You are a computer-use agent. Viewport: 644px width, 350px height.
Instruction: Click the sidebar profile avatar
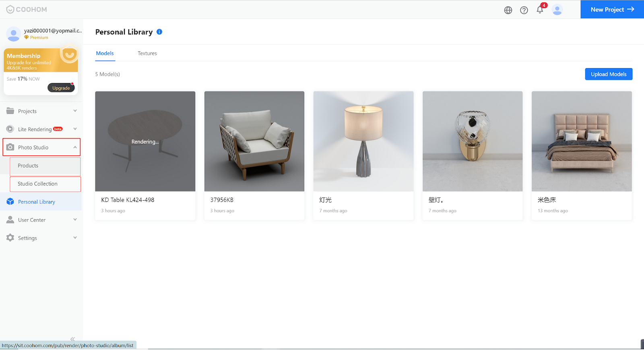[x=13, y=34]
